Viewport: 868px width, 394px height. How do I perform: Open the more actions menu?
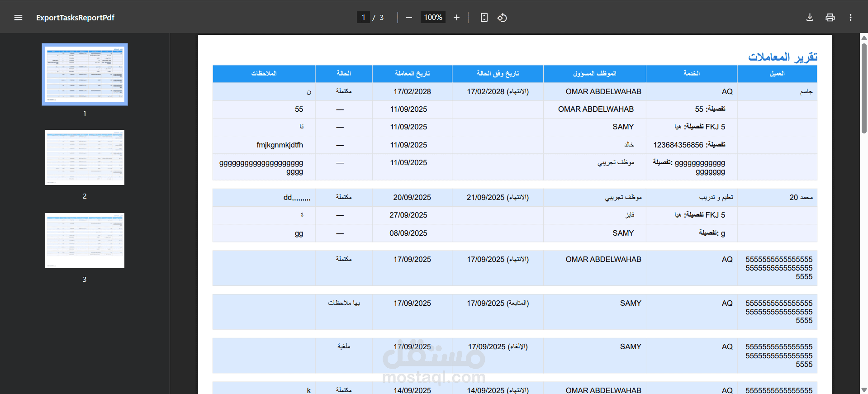[850, 18]
